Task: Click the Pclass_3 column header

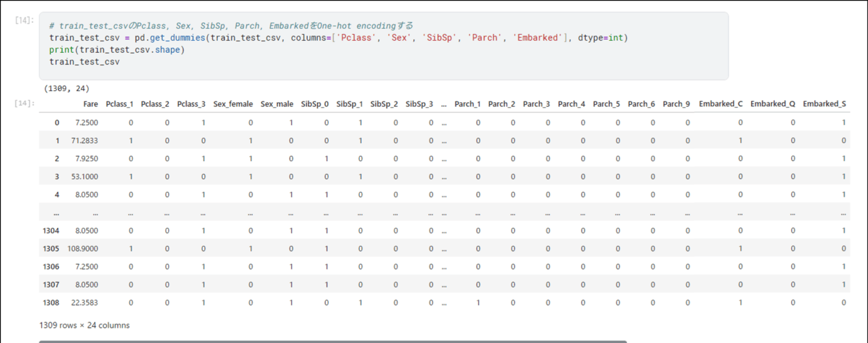Action: click(191, 104)
